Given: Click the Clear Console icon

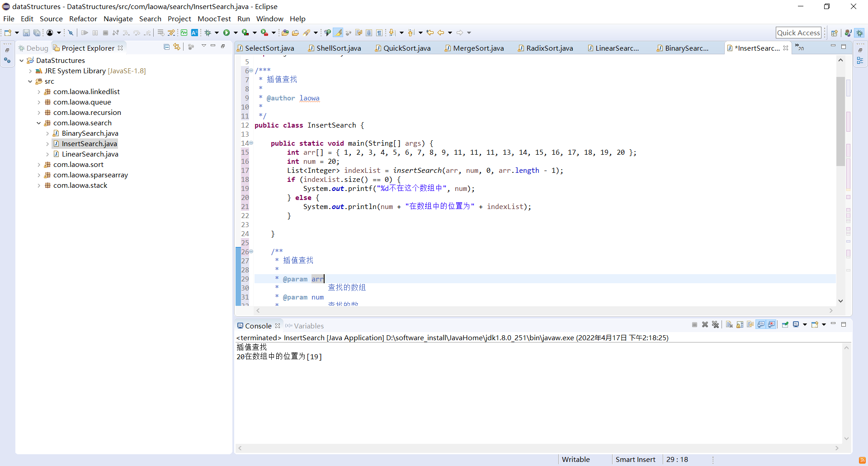Looking at the screenshot, I should point(729,324).
